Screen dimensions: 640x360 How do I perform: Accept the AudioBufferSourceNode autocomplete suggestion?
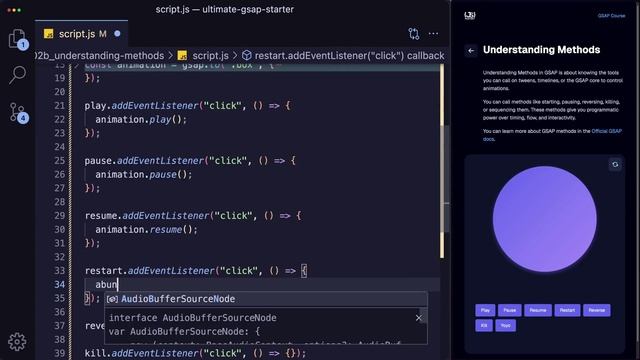[266, 299]
